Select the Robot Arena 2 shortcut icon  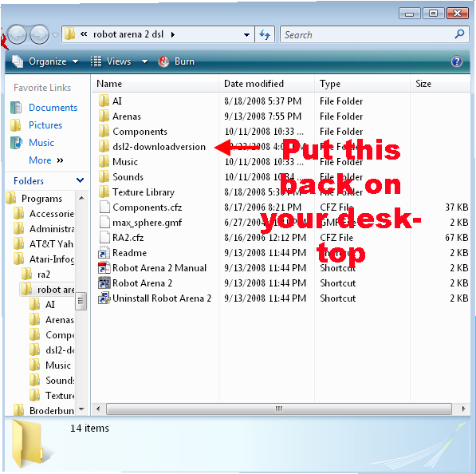104,283
